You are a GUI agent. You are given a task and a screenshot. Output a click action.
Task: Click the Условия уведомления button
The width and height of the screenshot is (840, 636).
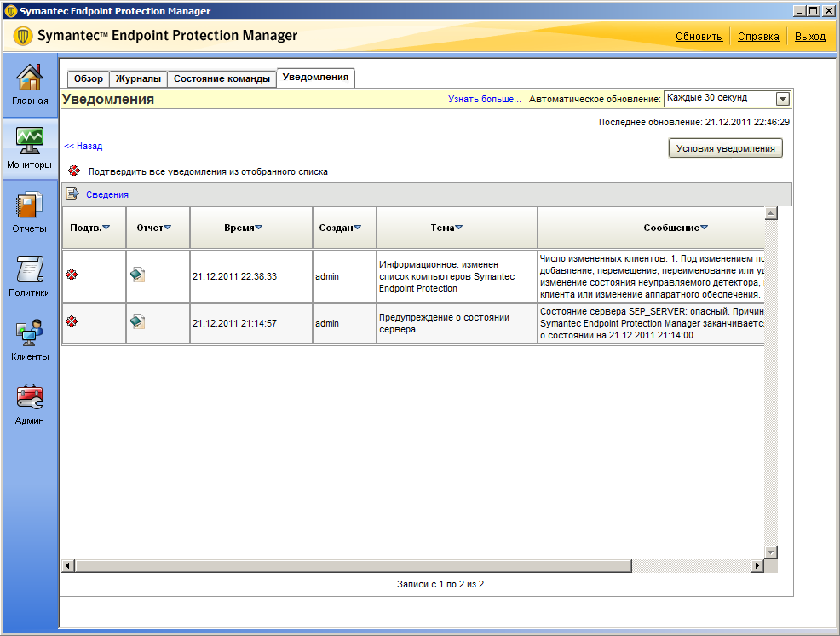click(725, 147)
